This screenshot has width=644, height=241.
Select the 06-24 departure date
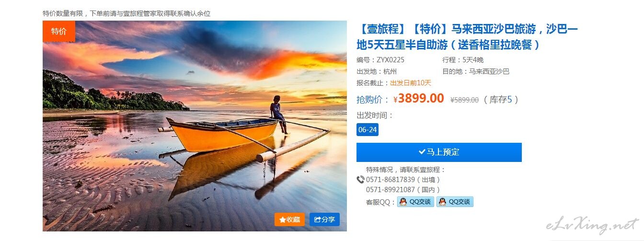tap(368, 130)
